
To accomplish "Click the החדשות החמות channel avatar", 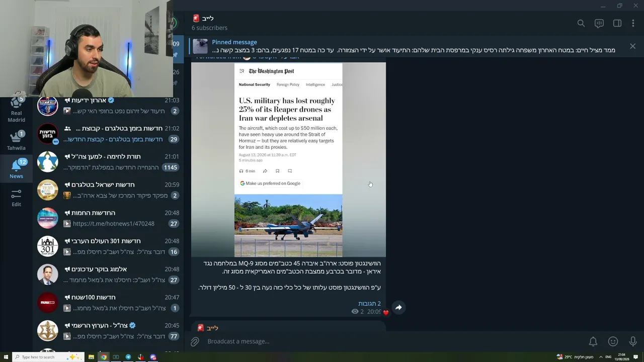I will click(x=48, y=218).
